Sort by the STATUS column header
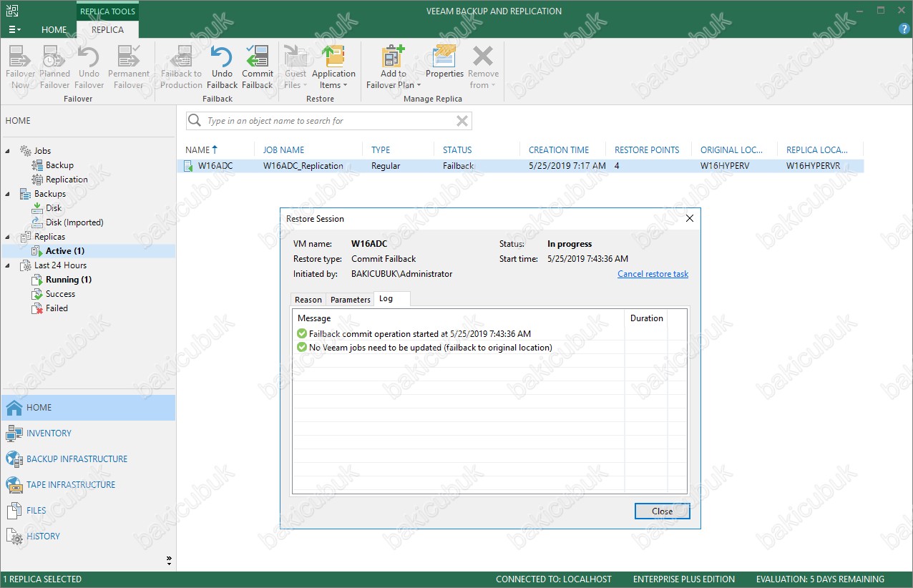Viewport: 913px width, 588px height. [x=457, y=150]
